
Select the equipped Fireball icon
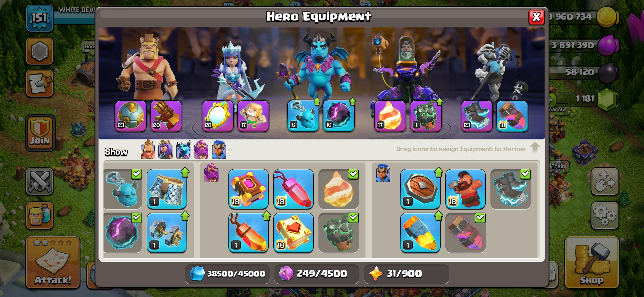tap(339, 189)
